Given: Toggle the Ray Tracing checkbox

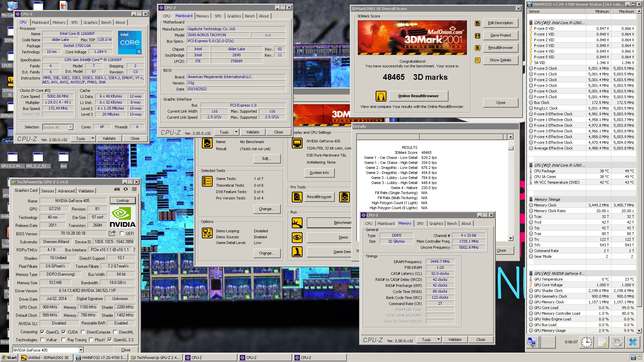Looking at the screenshot, I should (63, 340).
